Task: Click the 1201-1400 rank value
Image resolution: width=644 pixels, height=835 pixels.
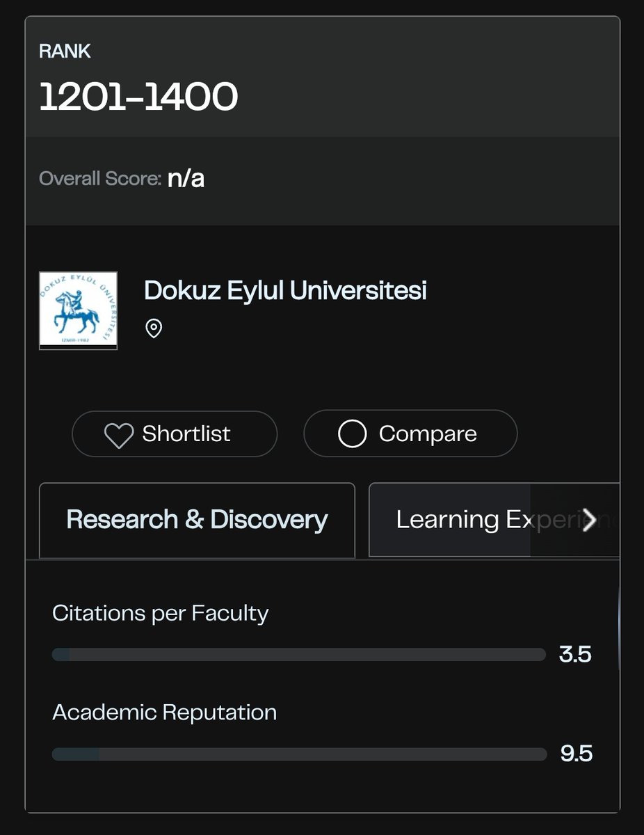Action: pos(139,97)
